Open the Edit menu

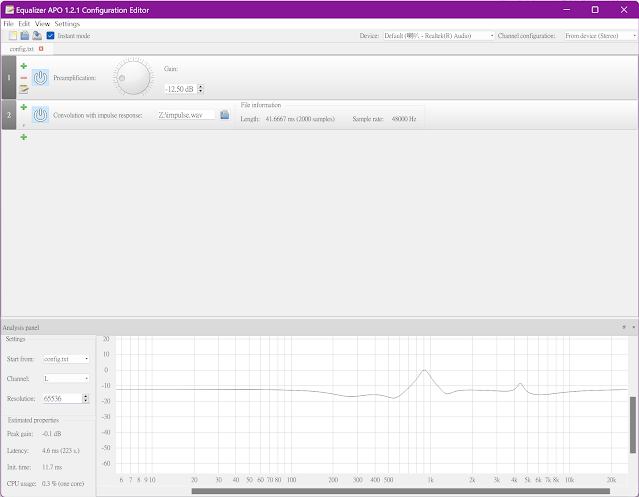pos(24,24)
